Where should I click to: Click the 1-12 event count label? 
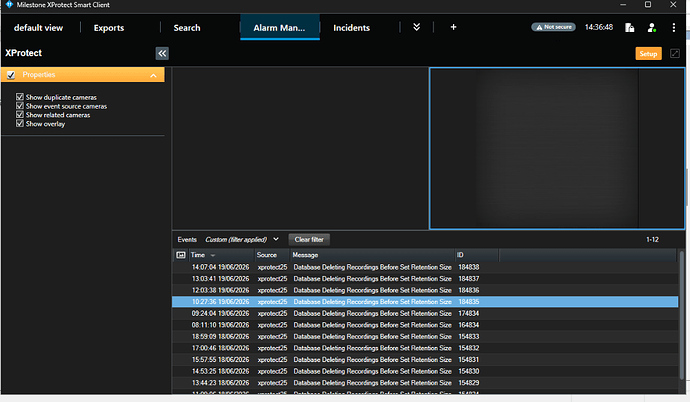652,240
